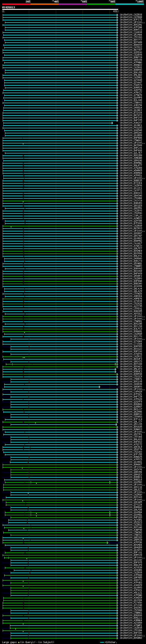Image resolution: width=146 pixels, height=644 pixels.
Task: Select hit label UniRef100_B8AWZ2
Action: pyautogui.click(x=131, y=65)
